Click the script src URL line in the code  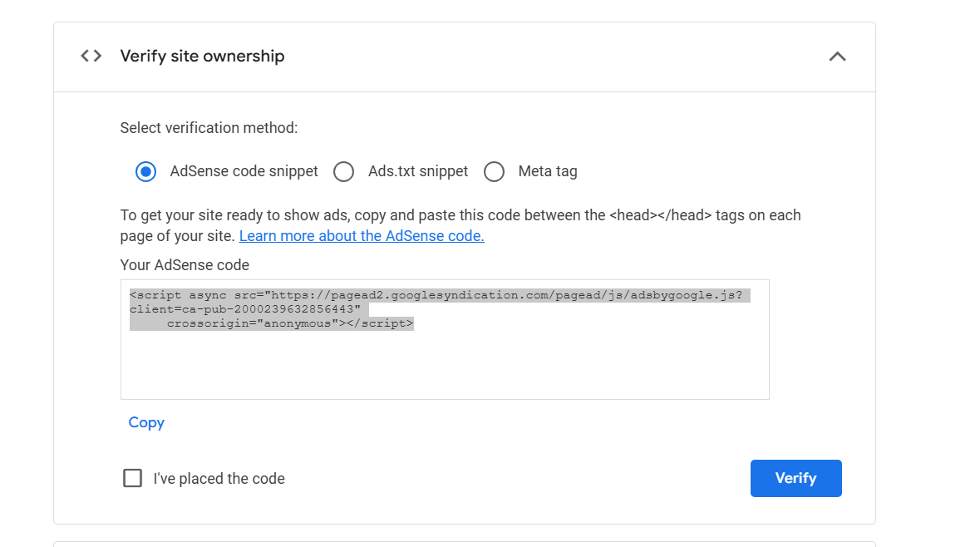tap(440, 295)
